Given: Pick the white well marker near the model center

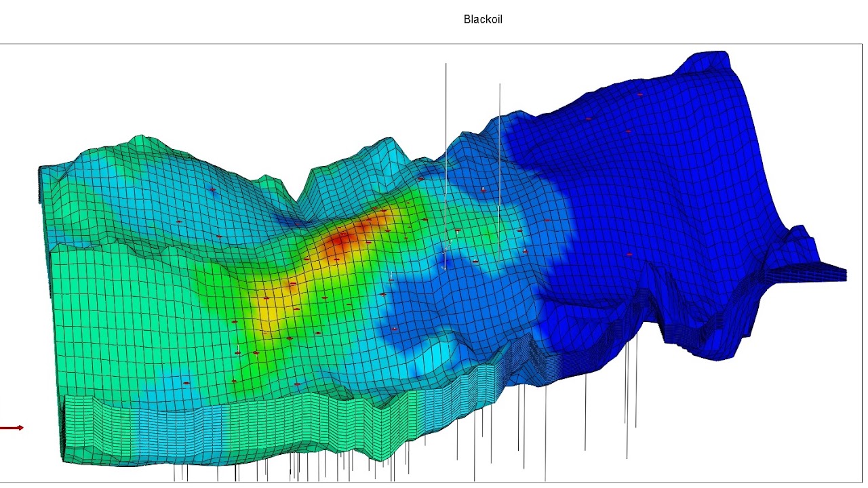Looking at the screenshot, I should pos(391,277).
